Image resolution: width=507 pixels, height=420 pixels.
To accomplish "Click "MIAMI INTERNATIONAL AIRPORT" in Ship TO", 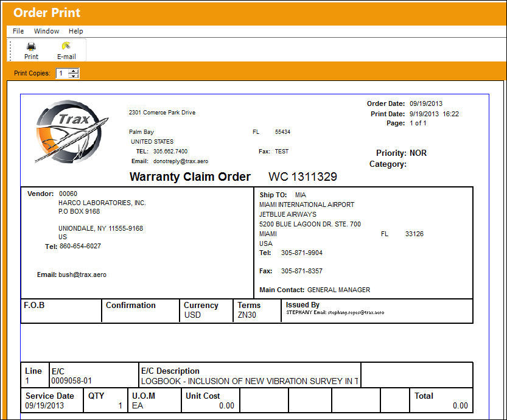I will pos(307,205).
